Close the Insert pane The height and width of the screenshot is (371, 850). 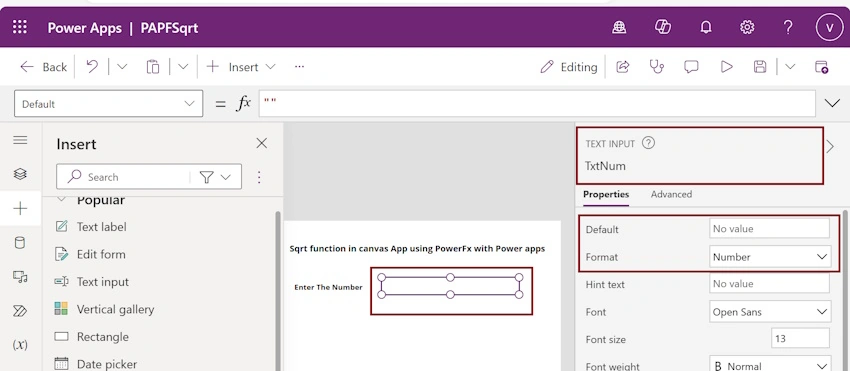pyautogui.click(x=261, y=143)
